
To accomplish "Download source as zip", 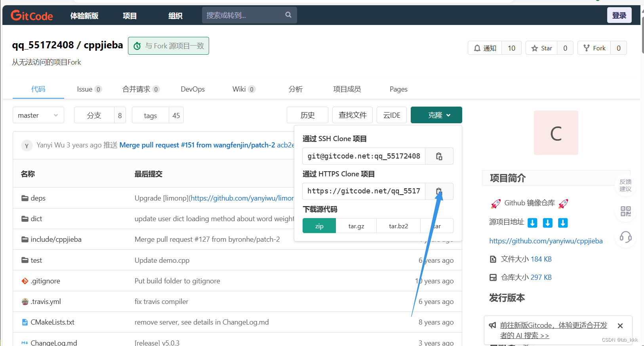I will (x=319, y=226).
